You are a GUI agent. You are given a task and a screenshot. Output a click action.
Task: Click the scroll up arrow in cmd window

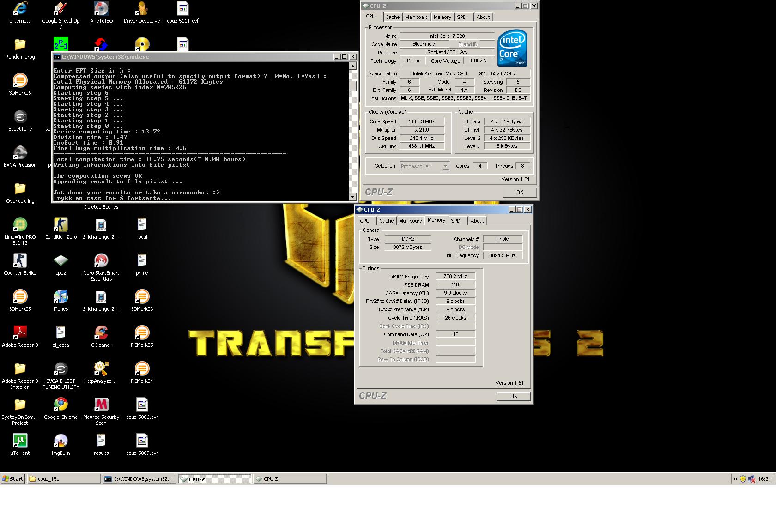(x=353, y=66)
